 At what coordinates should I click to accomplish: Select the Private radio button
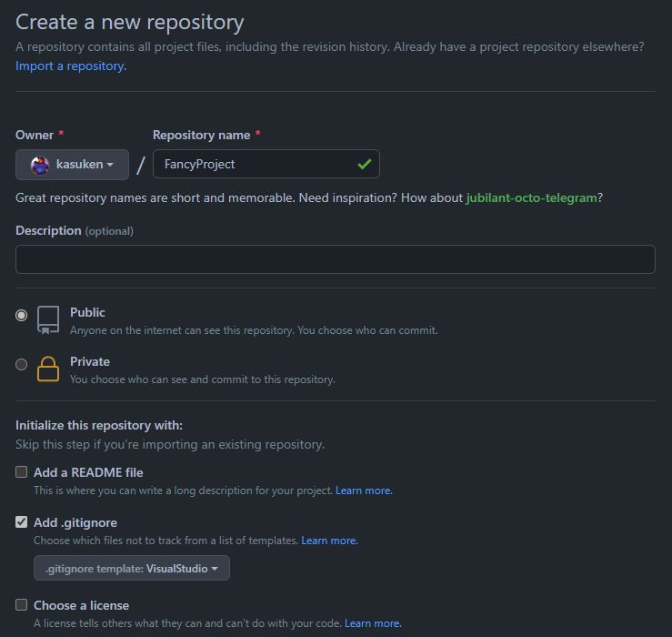click(x=22, y=364)
